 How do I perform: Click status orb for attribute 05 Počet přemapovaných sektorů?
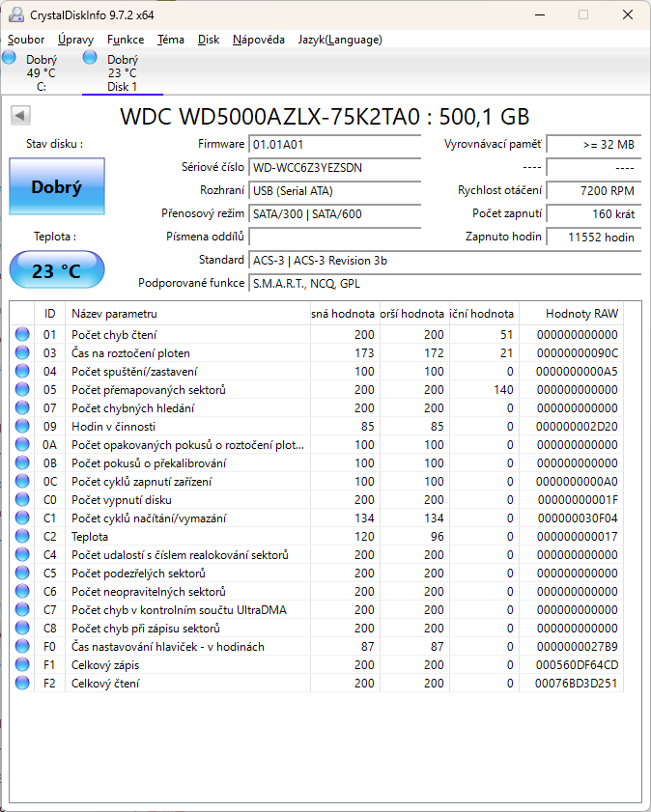click(x=22, y=389)
